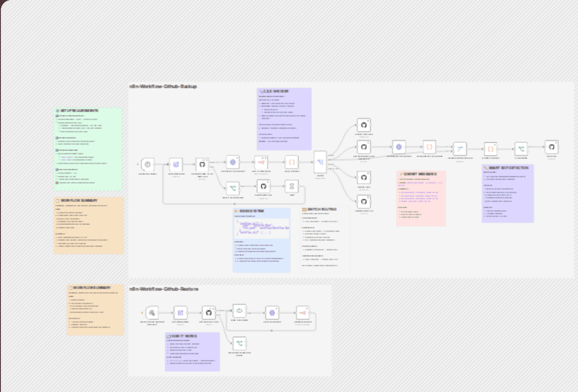Open the Set fields node in Restore flow
578x392 pixels.
[181, 312]
